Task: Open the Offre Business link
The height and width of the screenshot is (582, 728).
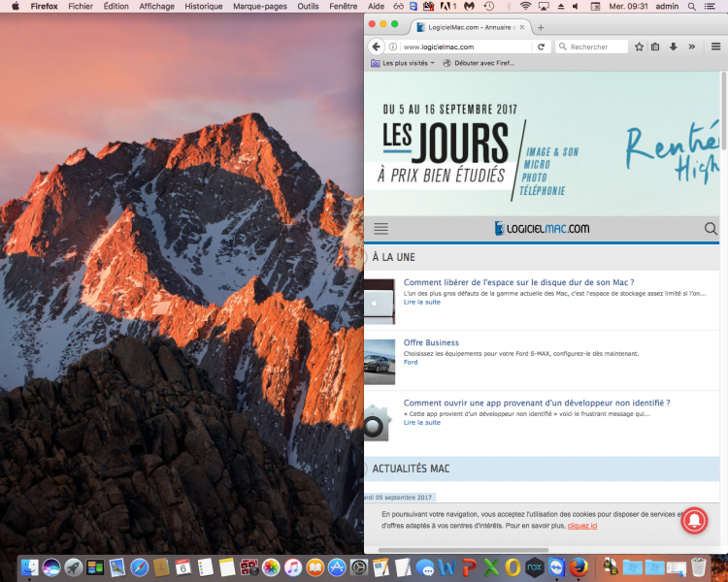Action: coord(431,342)
